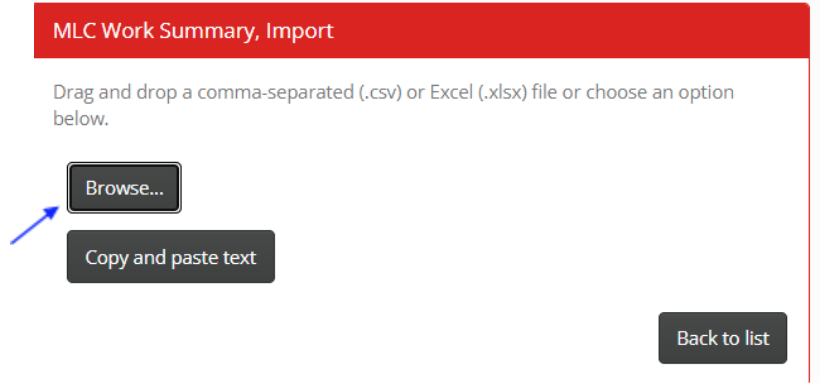This screenshot has height=390, width=824.
Task: Open the Copy and paste text option
Action: (x=171, y=256)
